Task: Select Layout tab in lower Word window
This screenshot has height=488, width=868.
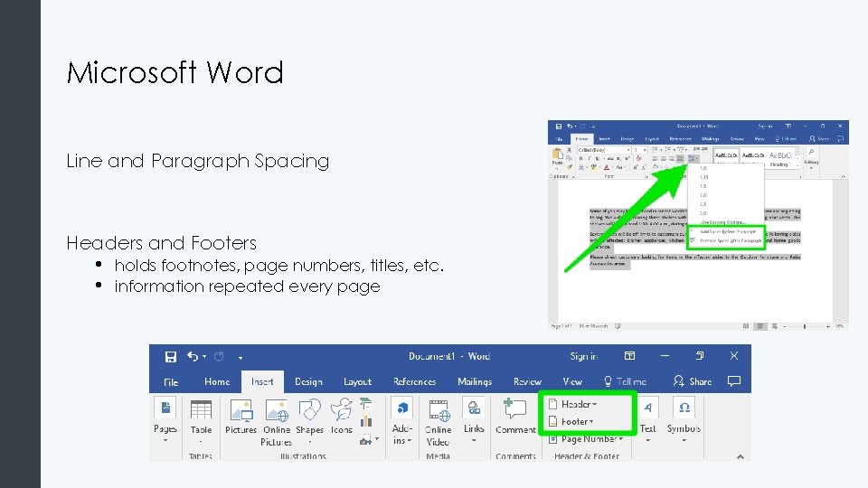Action: [x=358, y=381]
